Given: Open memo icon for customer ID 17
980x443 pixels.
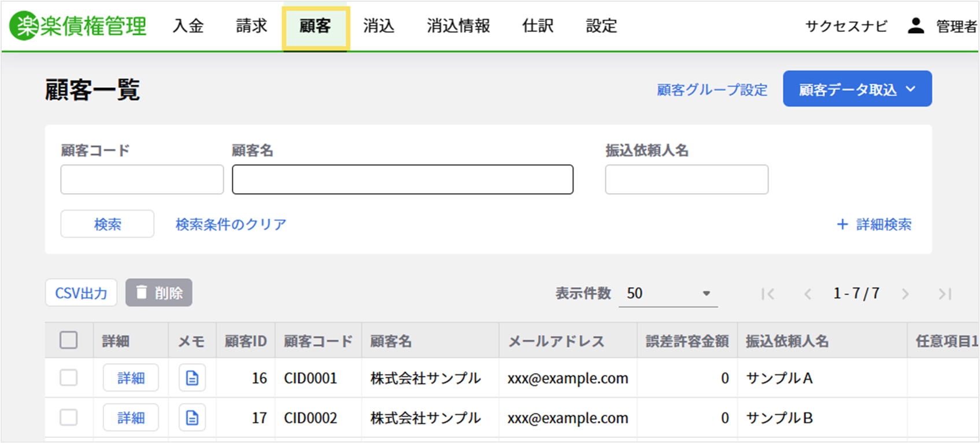Looking at the screenshot, I should click(192, 418).
